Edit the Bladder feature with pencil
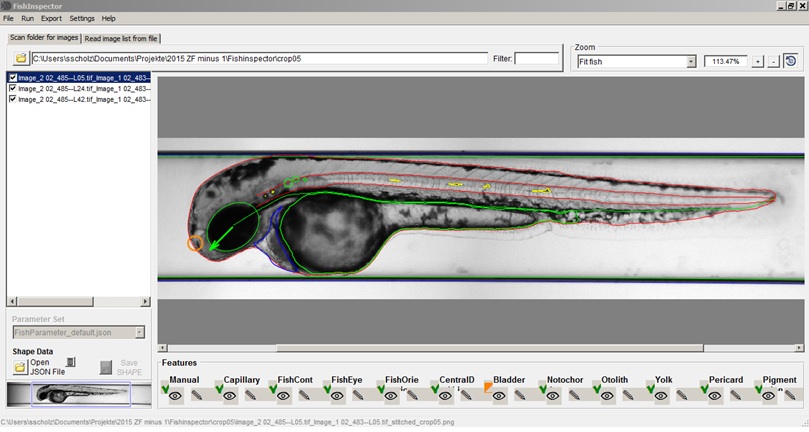The height and width of the screenshot is (432, 809). click(x=520, y=396)
